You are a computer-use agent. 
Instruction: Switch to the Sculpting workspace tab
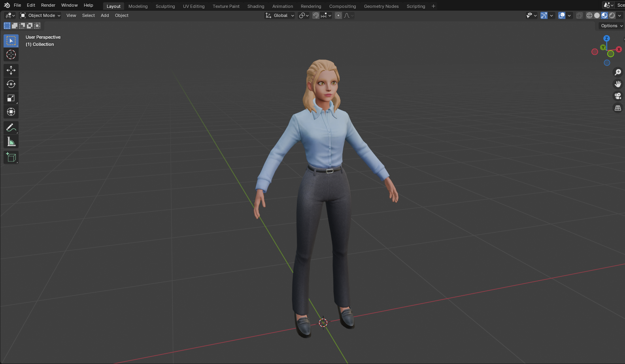click(165, 6)
